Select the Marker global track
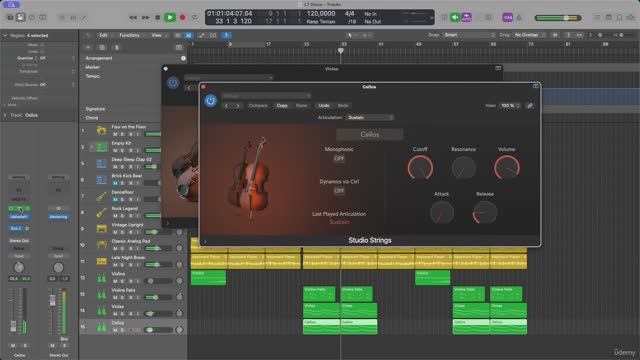This screenshot has width=640, height=360. click(93, 67)
